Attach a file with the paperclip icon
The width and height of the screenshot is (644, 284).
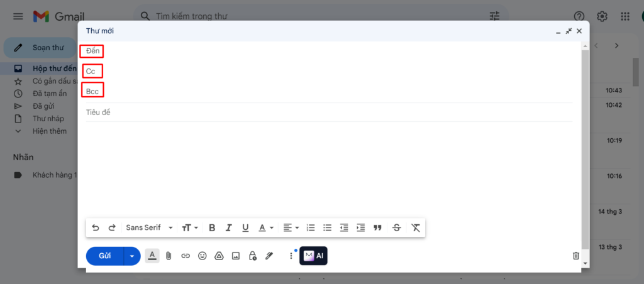pos(169,256)
